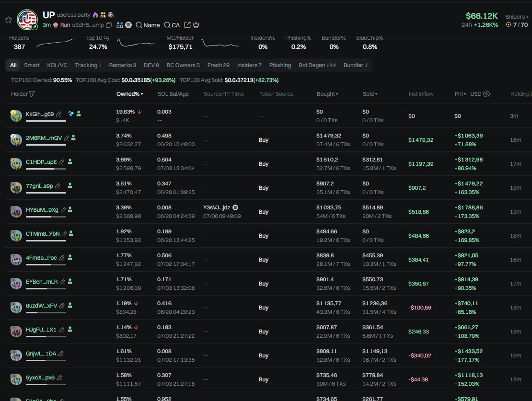Open holder KkGih...g69 wallet
Viewport: 532px width, 401px height.
40,114
